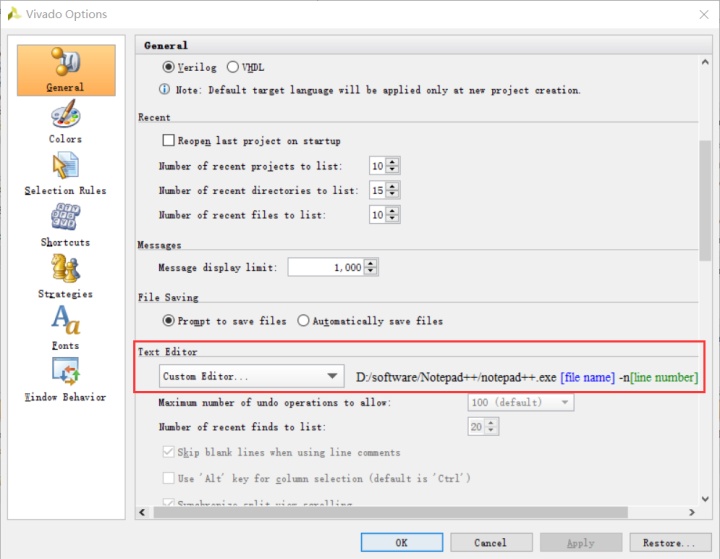Decrease number of recent files

[x=392, y=218]
